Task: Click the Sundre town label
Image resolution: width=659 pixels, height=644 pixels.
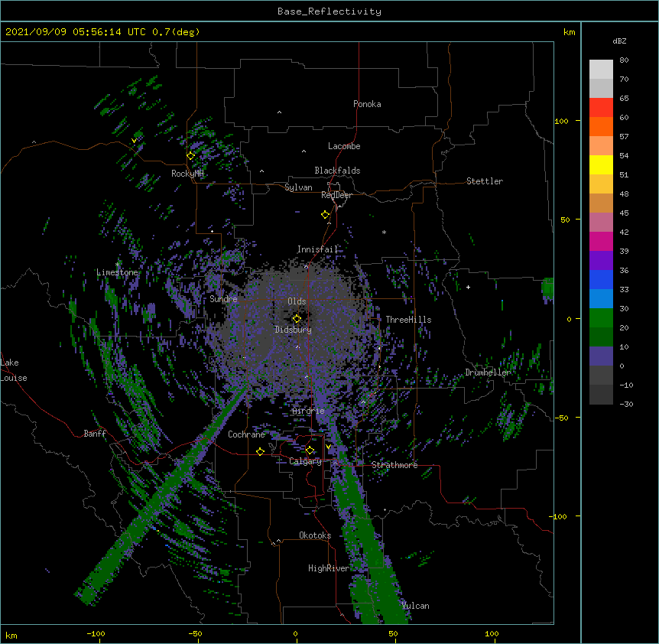Action: click(x=223, y=299)
